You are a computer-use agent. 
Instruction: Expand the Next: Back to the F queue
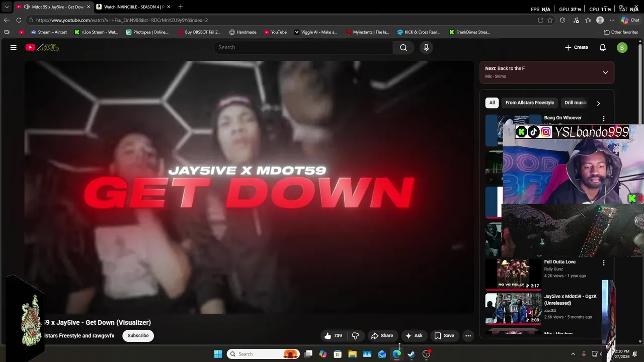coord(605,72)
